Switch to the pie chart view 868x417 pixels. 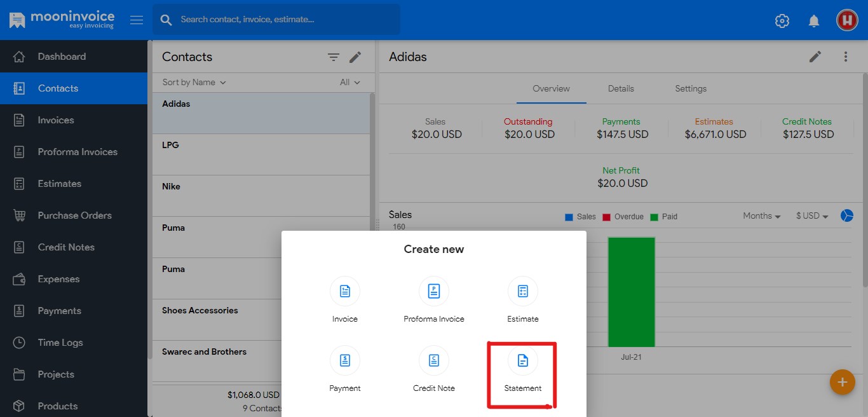coord(847,216)
